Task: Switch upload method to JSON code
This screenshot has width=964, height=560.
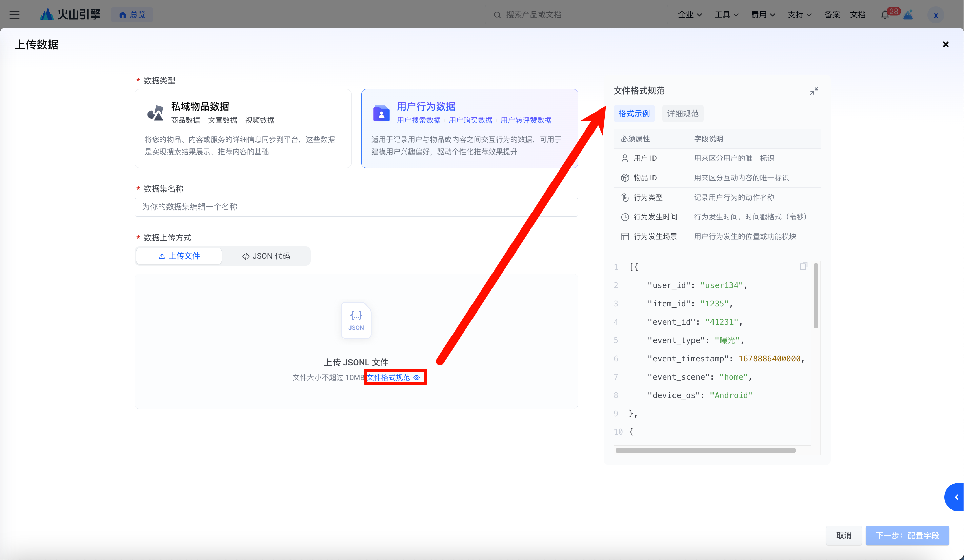Action: tap(266, 256)
